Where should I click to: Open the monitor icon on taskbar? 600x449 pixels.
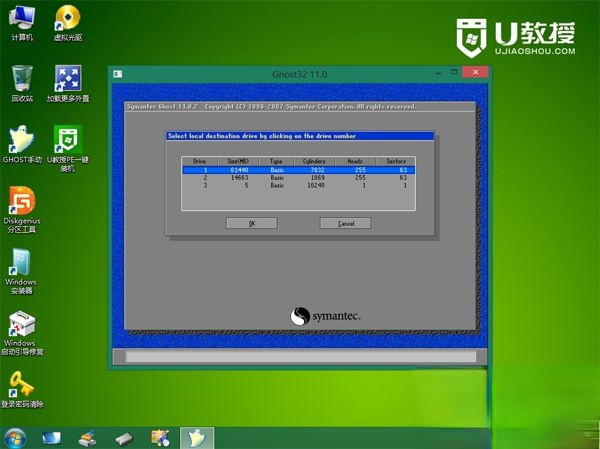click(51, 438)
